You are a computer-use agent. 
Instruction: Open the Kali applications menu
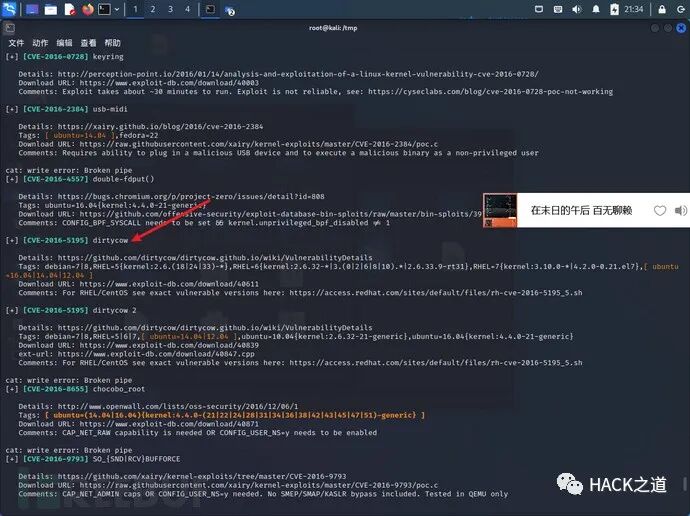tap(9, 9)
